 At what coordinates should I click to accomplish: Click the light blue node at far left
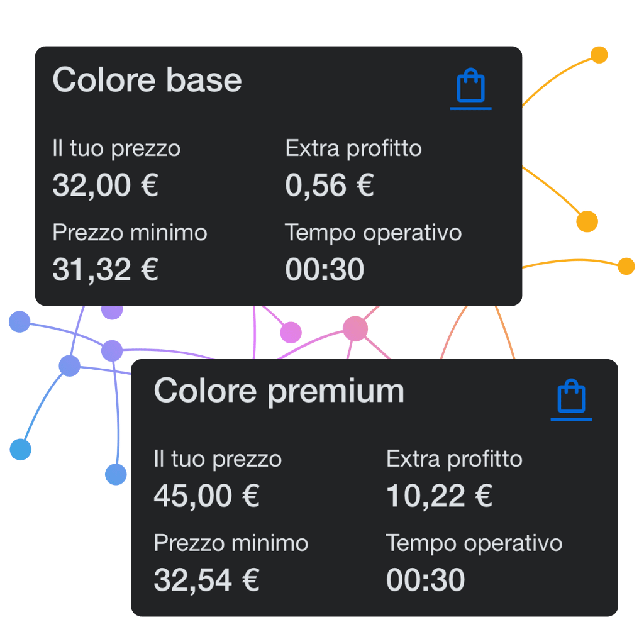(x=21, y=449)
